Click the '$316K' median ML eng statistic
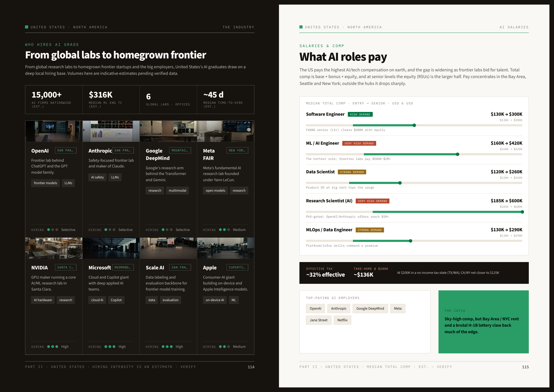Viewport: 554px width, 392px height. point(101,95)
